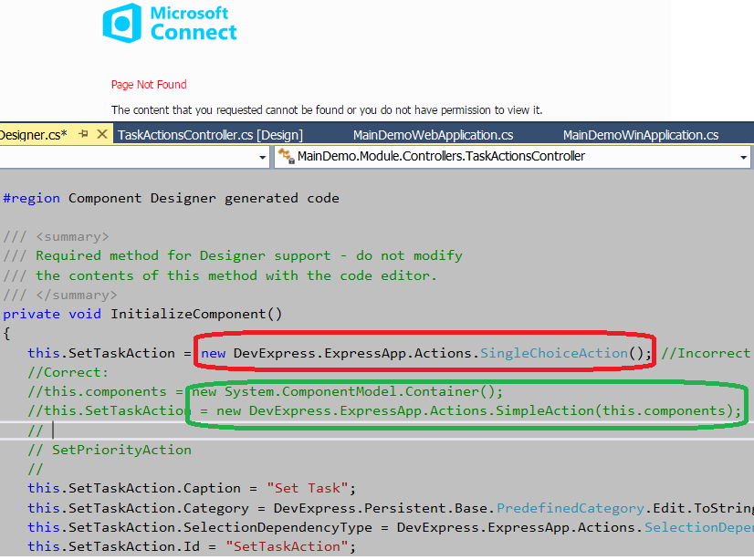Image resolution: width=754 pixels, height=560 pixels.
Task: Click 'private void InitializeComponent()' line
Action: [142, 314]
